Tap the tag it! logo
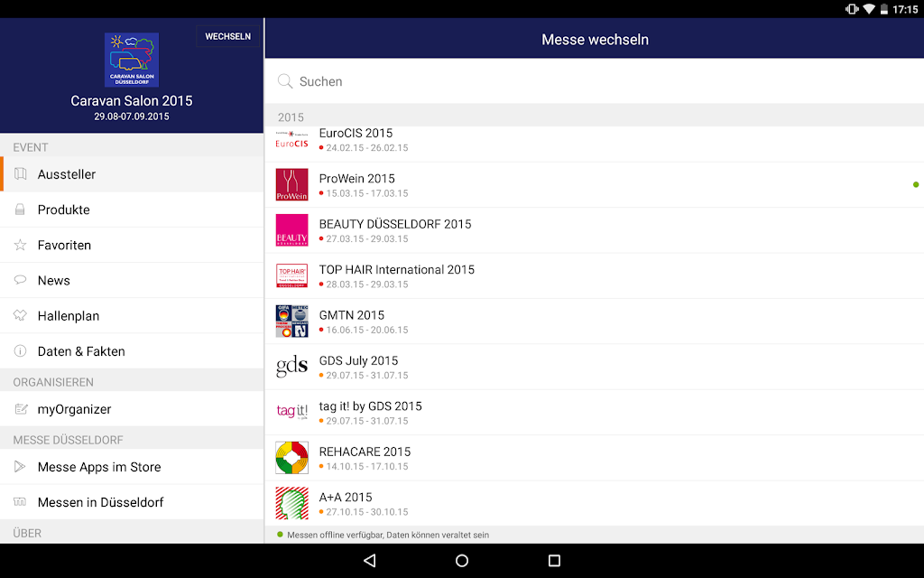The width and height of the screenshot is (924, 578). click(291, 411)
